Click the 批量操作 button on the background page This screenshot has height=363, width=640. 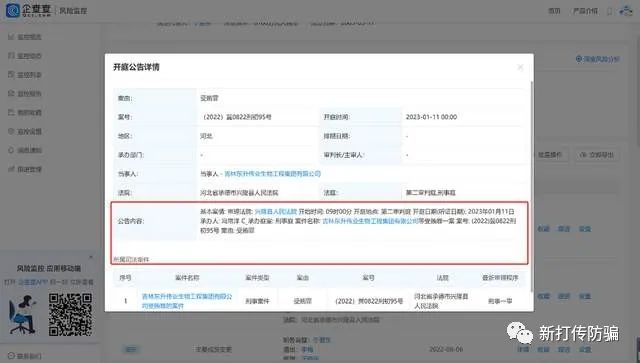pyautogui.click(x=549, y=155)
